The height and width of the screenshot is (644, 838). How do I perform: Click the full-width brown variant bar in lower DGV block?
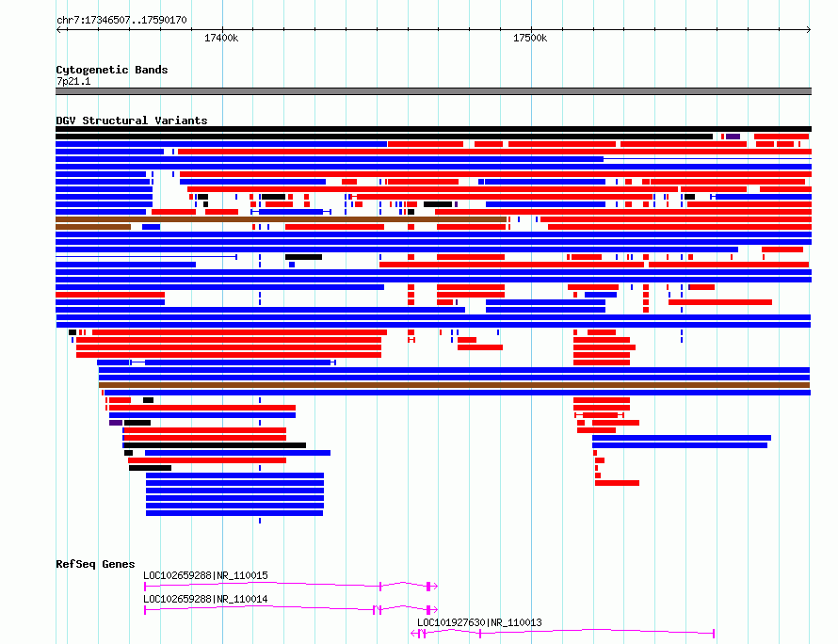coord(454,385)
